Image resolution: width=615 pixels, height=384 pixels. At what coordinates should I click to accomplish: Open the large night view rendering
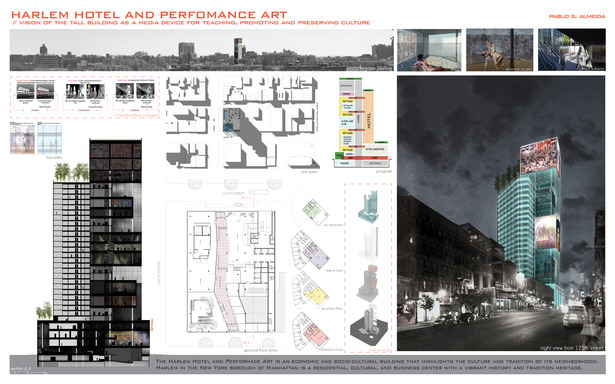501,213
